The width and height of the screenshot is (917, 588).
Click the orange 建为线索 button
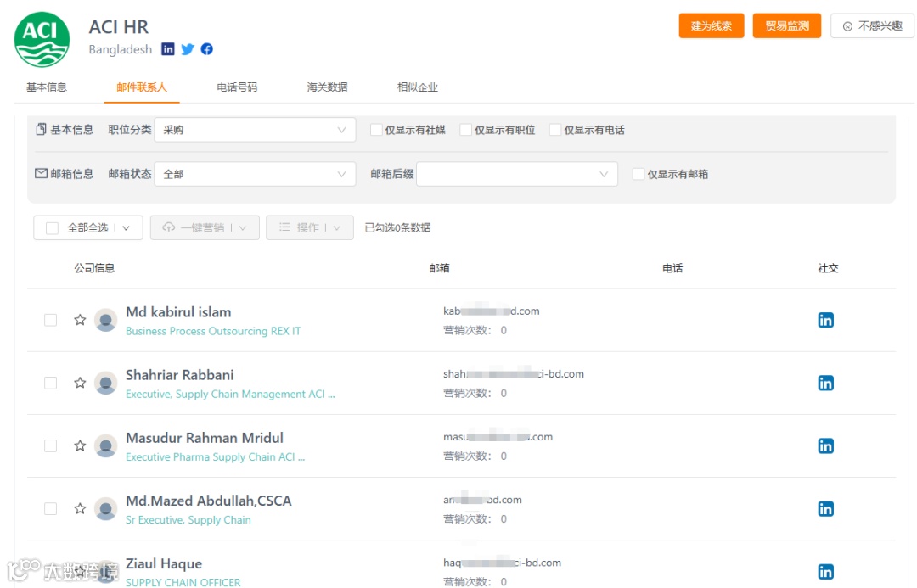[712, 25]
